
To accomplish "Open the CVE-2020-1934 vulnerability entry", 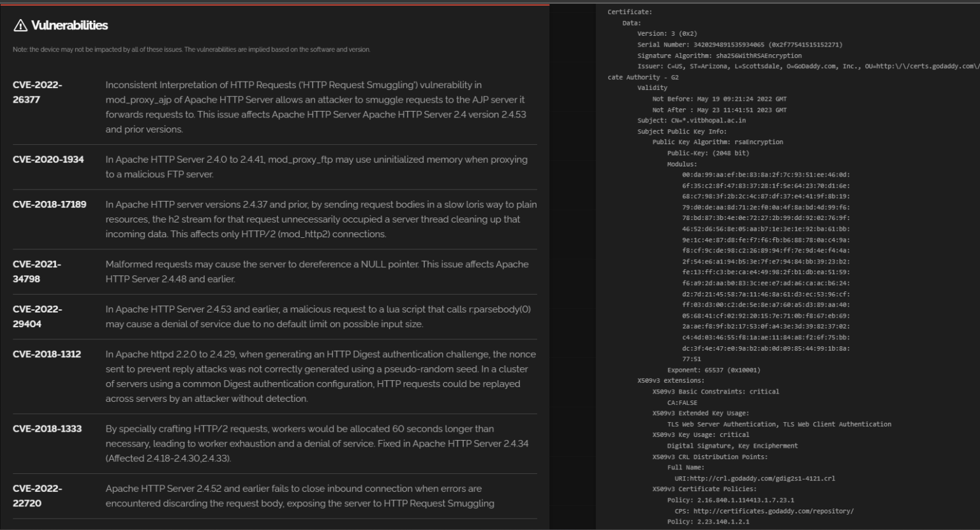I will point(48,161).
